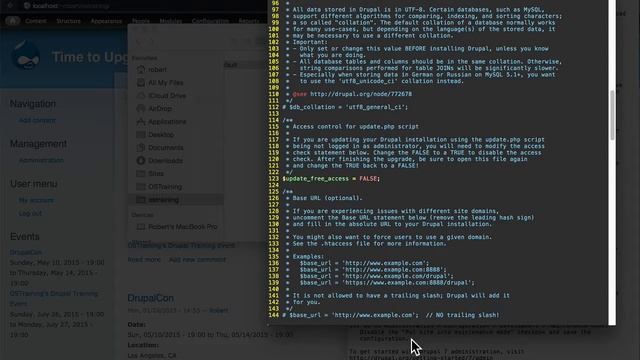Open Documents icon in Finder sidebar
This screenshot has width=640, height=360.
tap(141, 148)
